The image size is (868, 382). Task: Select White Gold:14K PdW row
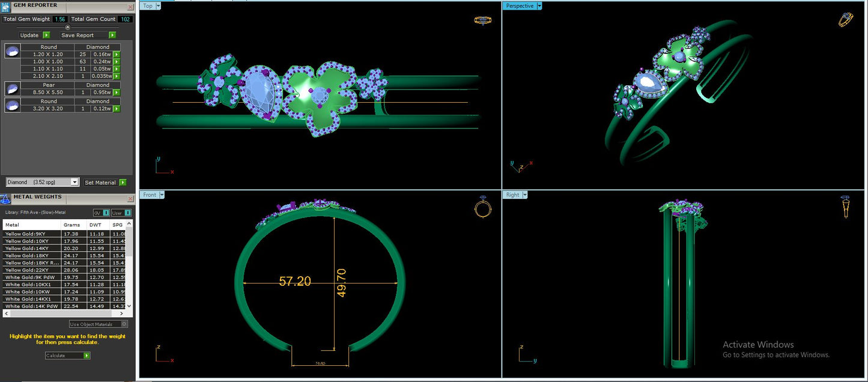pyautogui.click(x=64, y=306)
